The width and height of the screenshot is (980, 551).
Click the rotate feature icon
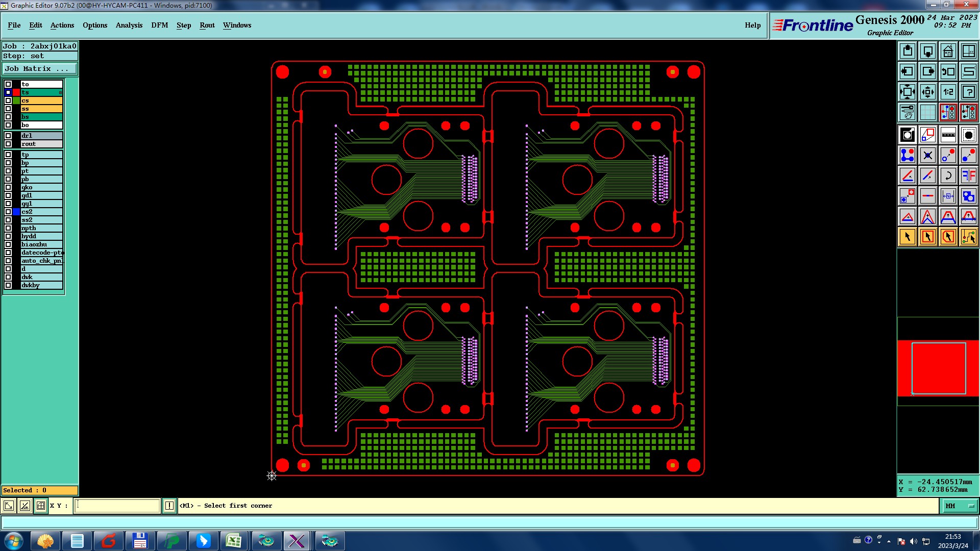948,176
